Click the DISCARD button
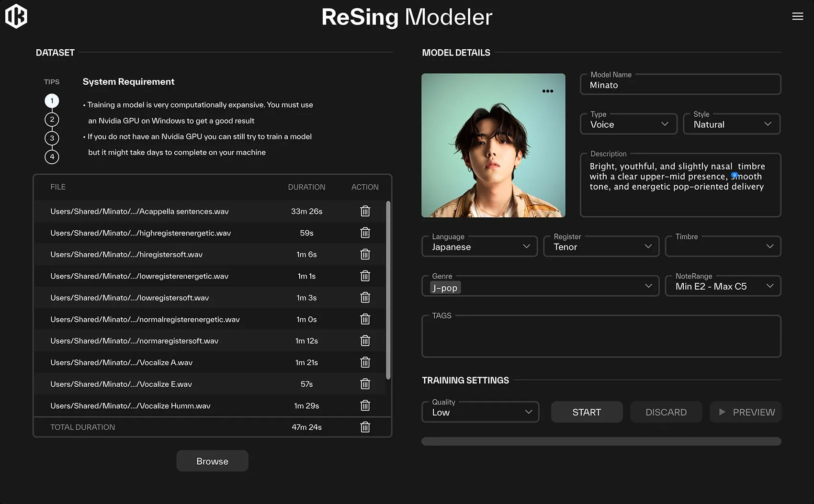 click(666, 412)
